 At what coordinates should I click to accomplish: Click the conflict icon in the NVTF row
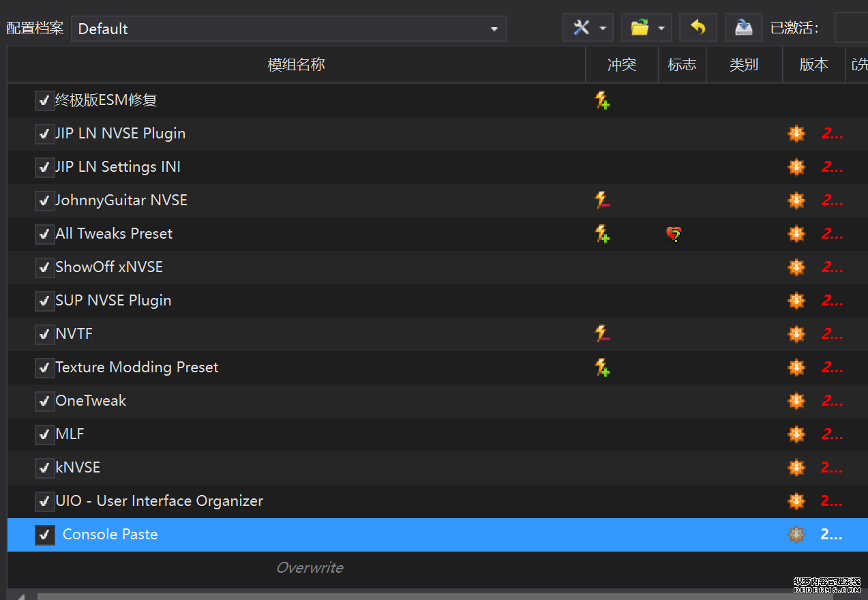pos(601,334)
